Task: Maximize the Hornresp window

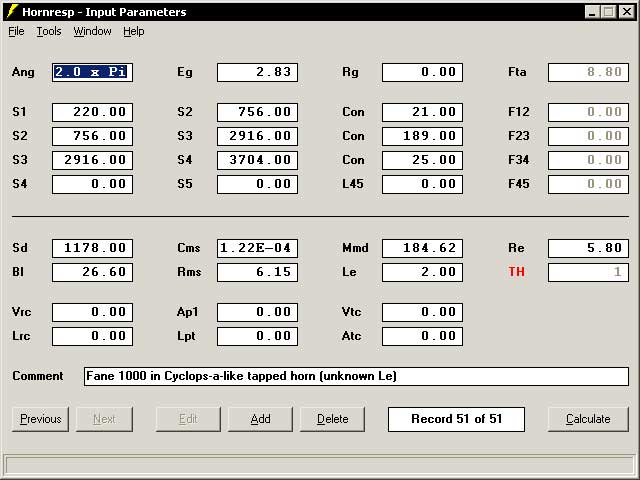Action: pyautogui.click(x=608, y=11)
